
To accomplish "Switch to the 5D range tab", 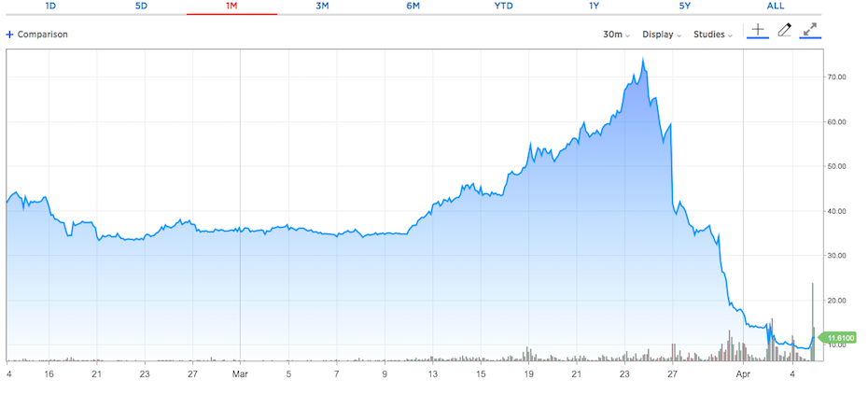I will pyautogui.click(x=141, y=7).
